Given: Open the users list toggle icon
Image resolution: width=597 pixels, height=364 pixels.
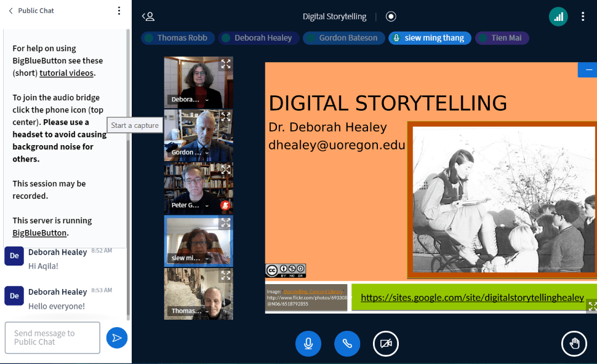Looking at the screenshot, I should (148, 17).
